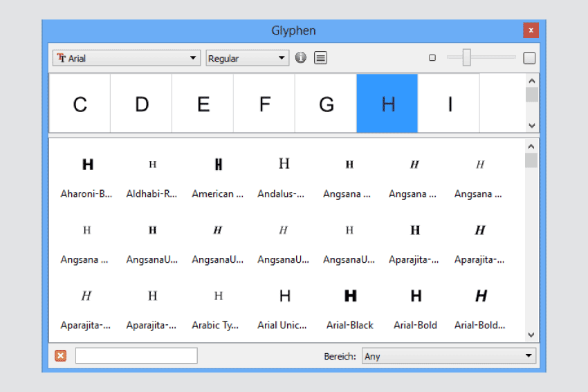The height and width of the screenshot is (392, 588).
Task: Click the glyph grid scrollbar thumb
Action: [x=532, y=95]
